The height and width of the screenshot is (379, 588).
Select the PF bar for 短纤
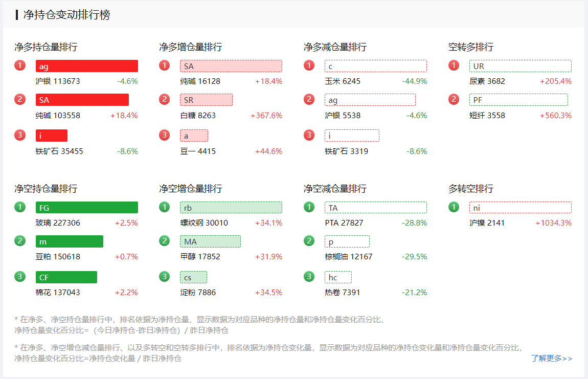[x=518, y=100]
